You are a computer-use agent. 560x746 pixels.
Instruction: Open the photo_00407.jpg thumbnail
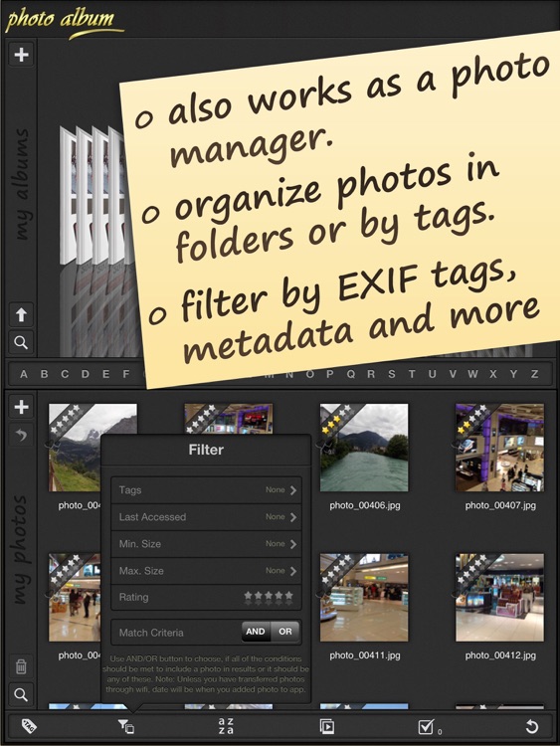499,448
